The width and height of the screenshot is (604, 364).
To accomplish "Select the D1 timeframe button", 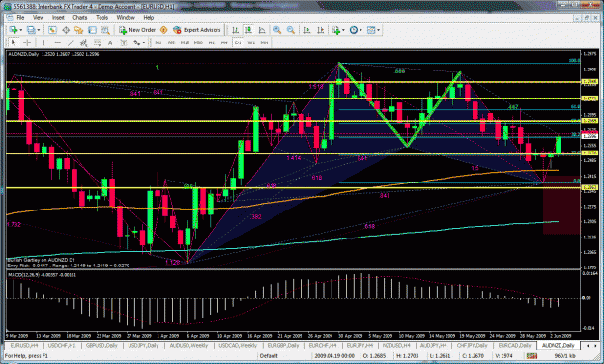I will coord(238,42).
